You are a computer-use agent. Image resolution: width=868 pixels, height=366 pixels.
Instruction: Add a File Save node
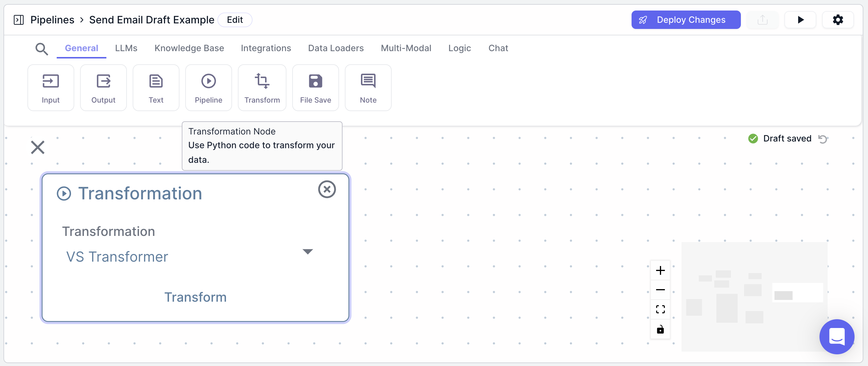315,88
